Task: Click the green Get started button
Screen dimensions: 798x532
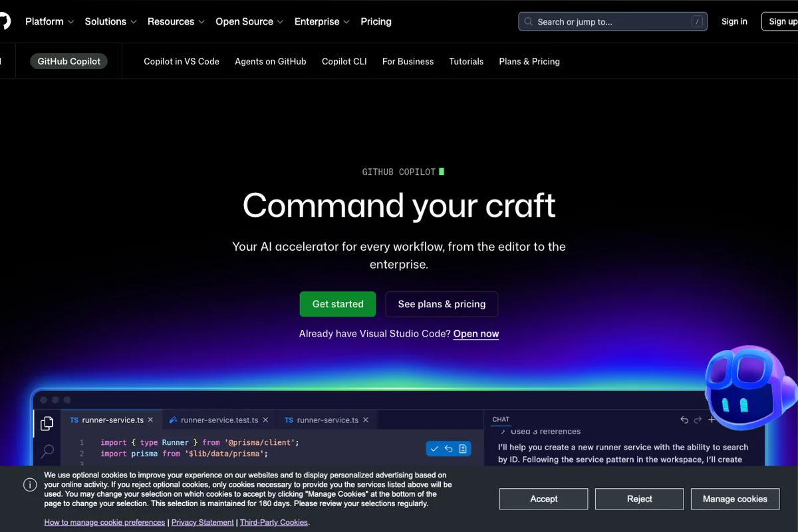Action: pyautogui.click(x=338, y=304)
